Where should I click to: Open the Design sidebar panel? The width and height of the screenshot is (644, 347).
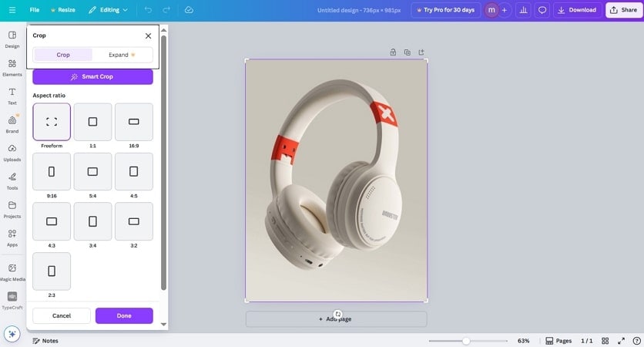click(12, 39)
